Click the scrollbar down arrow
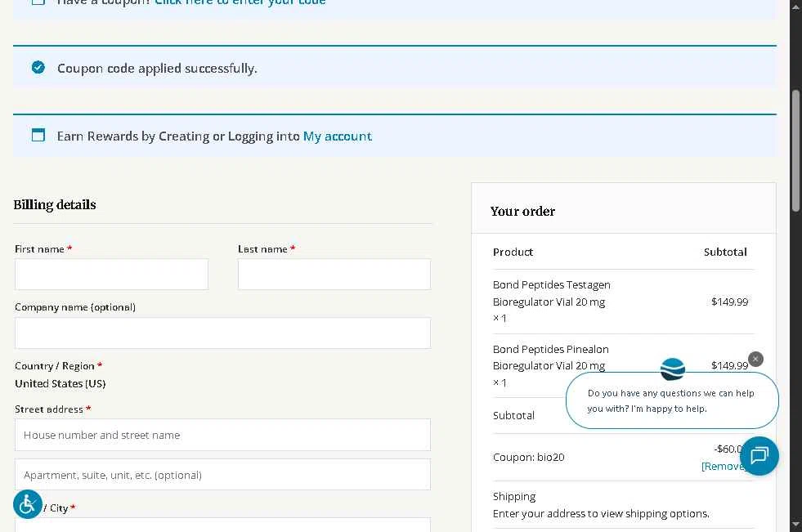This screenshot has width=802, height=532. pyautogui.click(x=795, y=525)
